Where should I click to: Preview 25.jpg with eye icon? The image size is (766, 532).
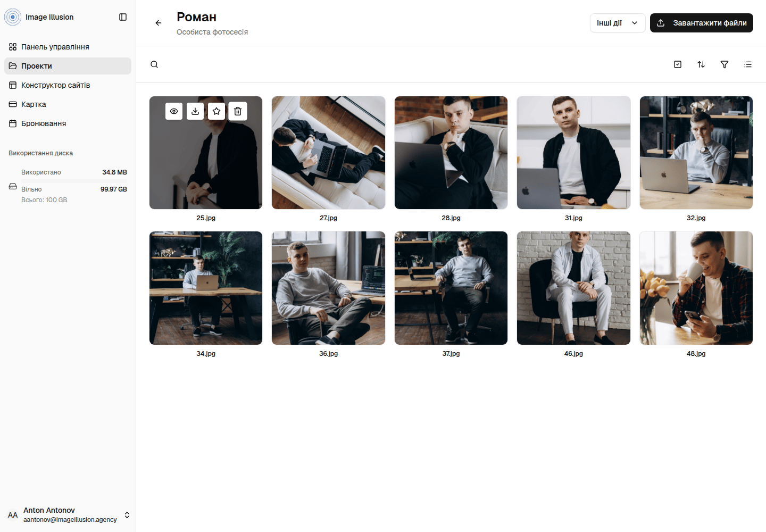coord(174,111)
